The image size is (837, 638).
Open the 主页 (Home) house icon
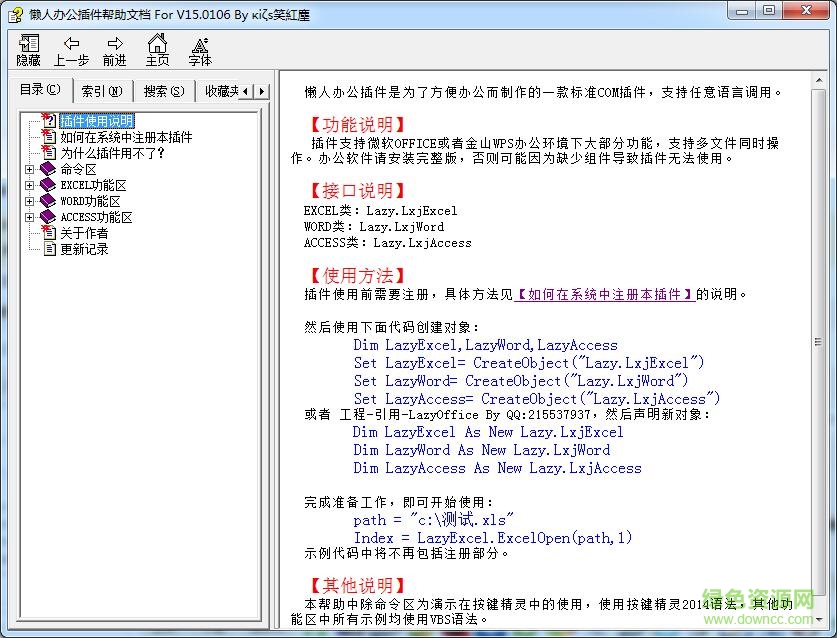(157, 44)
